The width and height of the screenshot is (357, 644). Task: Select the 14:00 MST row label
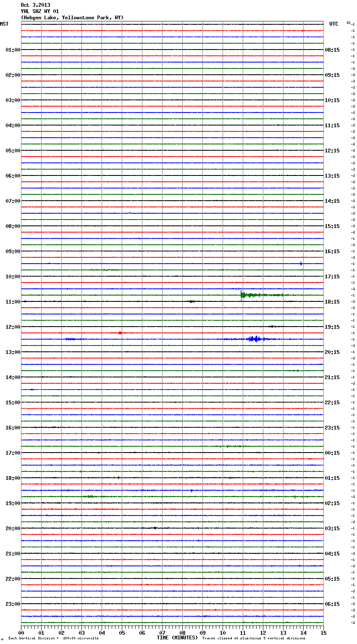[13, 377]
